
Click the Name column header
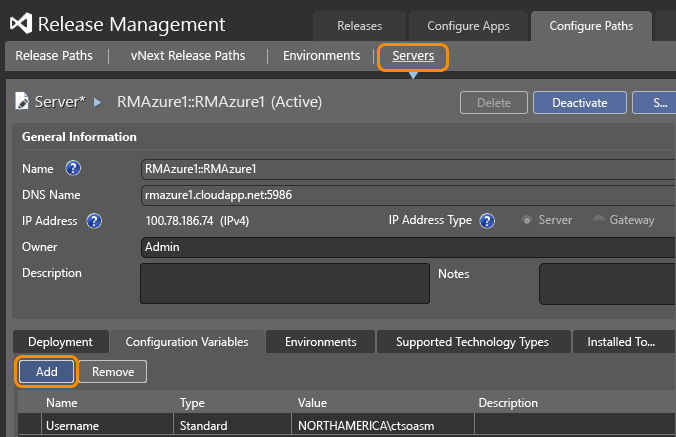(x=62, y=403)
